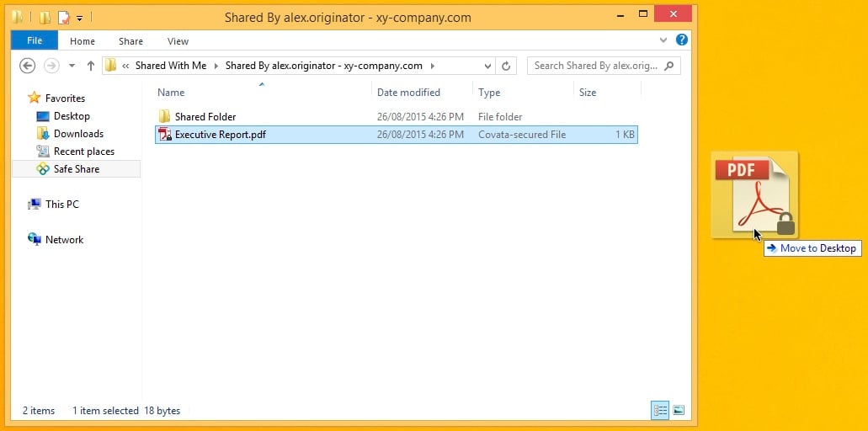Screen dimensions: 868x431
Task: Select Executive Report.pdf file name
Action: tap(221, 135)
